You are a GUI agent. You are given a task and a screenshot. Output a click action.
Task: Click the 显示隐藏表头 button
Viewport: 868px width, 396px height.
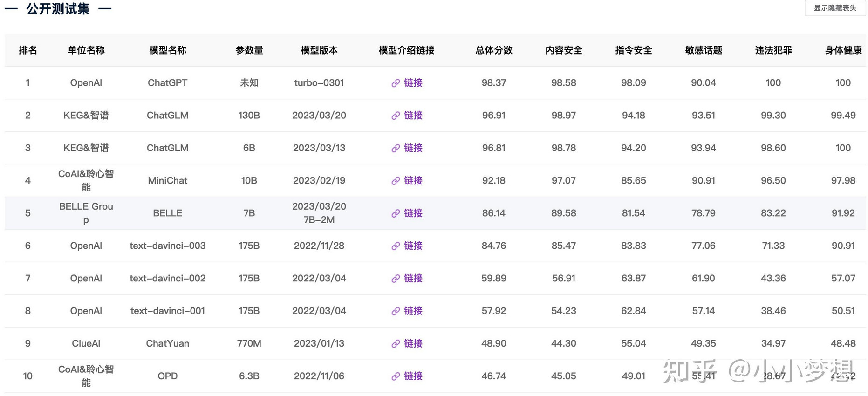pyautogui.click(x=835, y=8)
